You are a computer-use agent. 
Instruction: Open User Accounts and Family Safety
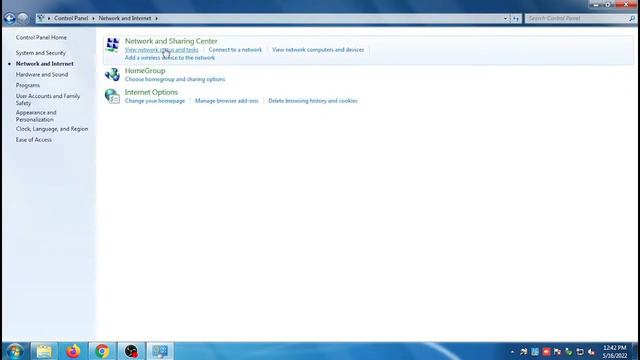pyautogui.click(x=48, y=100)
